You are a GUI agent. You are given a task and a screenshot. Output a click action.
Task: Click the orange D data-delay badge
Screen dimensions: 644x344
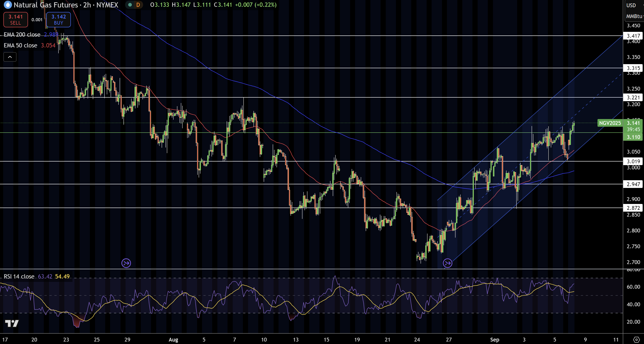[138, 5]
